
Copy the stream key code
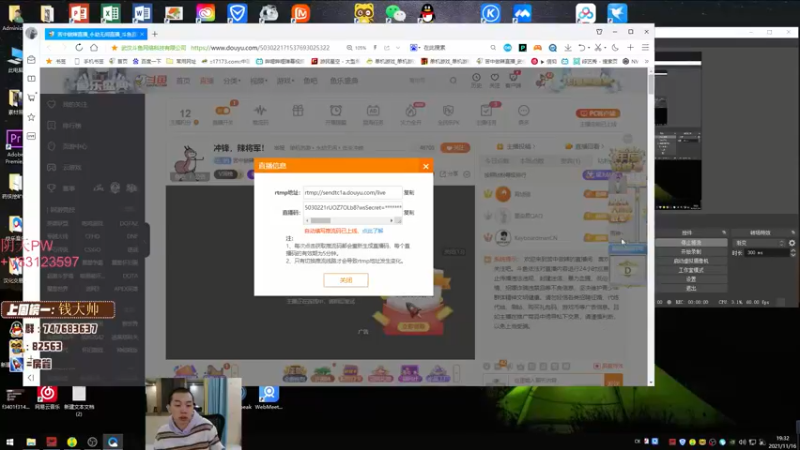point(409,213)
